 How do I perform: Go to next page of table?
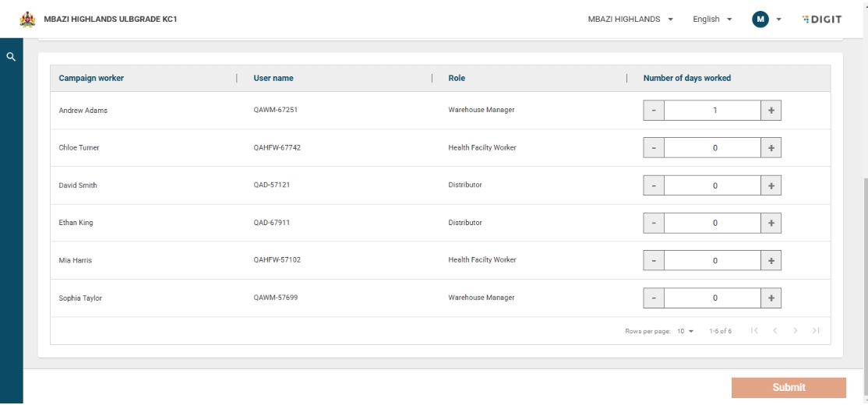[x=795, y=331]
